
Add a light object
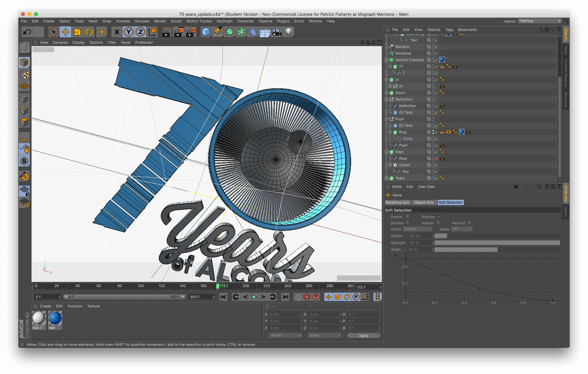click(289, 32)
